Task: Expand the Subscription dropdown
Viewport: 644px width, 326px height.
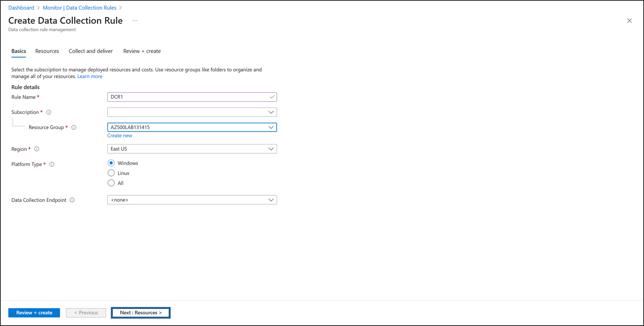Action: point(192,112)
